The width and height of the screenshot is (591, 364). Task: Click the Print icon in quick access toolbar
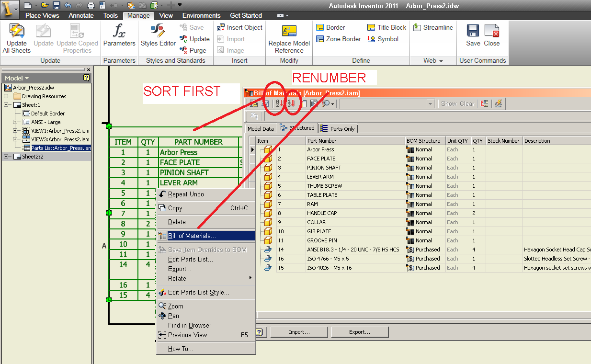click(91, 5)
